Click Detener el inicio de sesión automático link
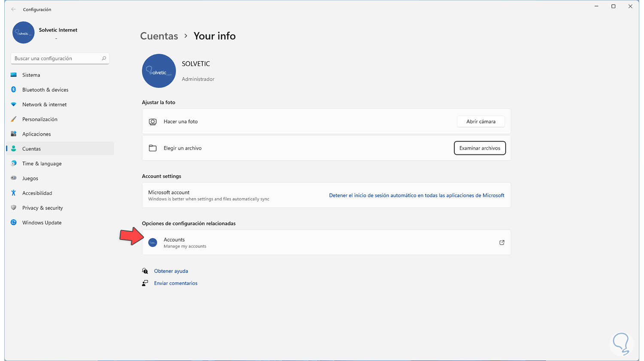644x361 pixels. pyautogui.click(x=416, y=195)
